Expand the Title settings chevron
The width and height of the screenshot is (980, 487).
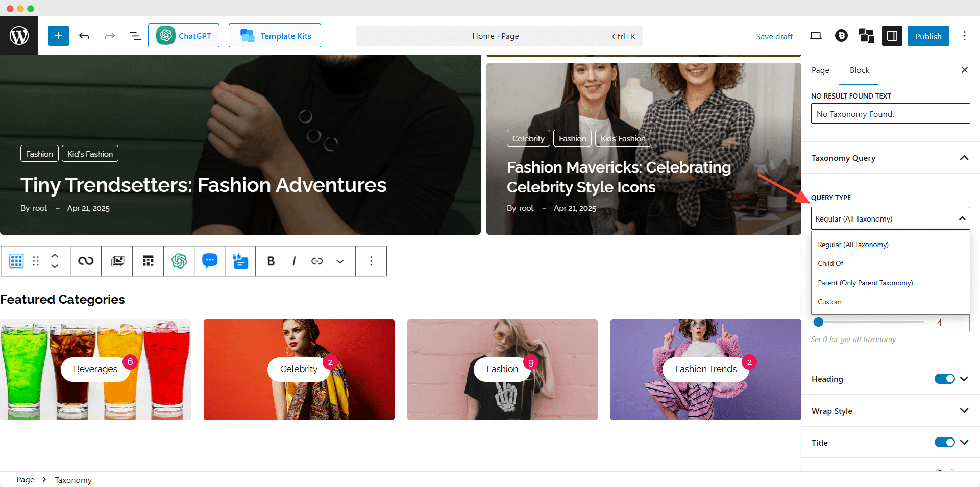[964, 442]
